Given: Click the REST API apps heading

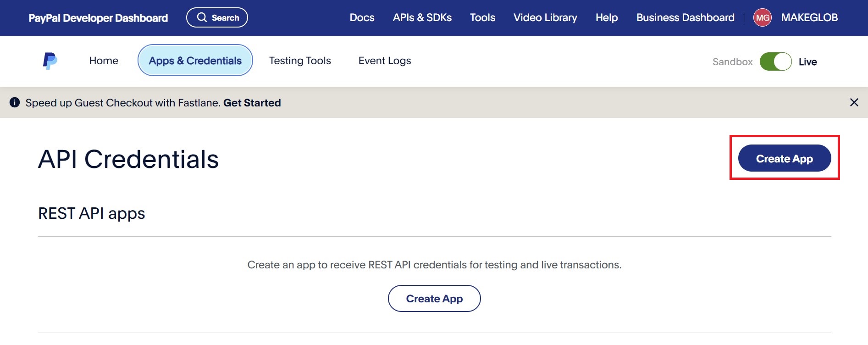Looking at the screenshot, I should click(92, 213).
